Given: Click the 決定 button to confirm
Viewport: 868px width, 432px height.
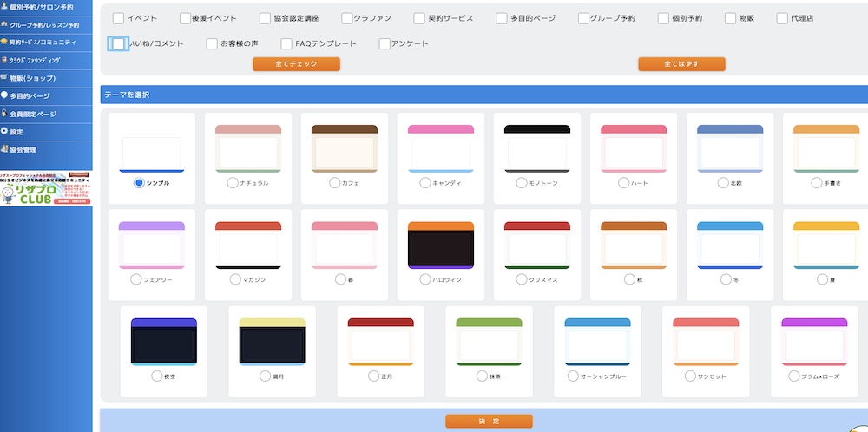Looking at the screenshot, I should point(489,421).
